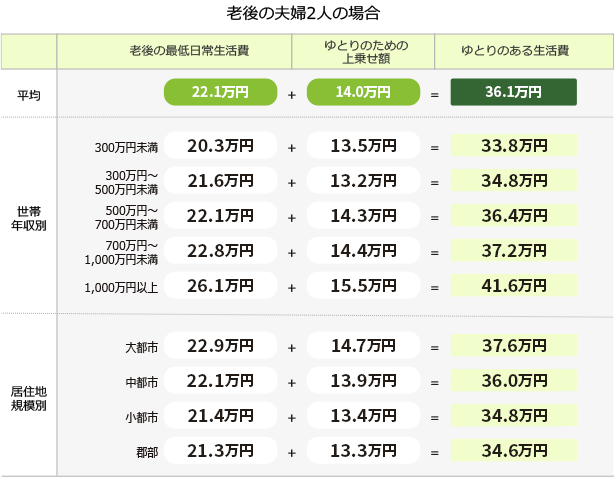614x477 pixels.
Task: Click the 41.6万円 total for 1,000万円以上
Action: point(514,285)
